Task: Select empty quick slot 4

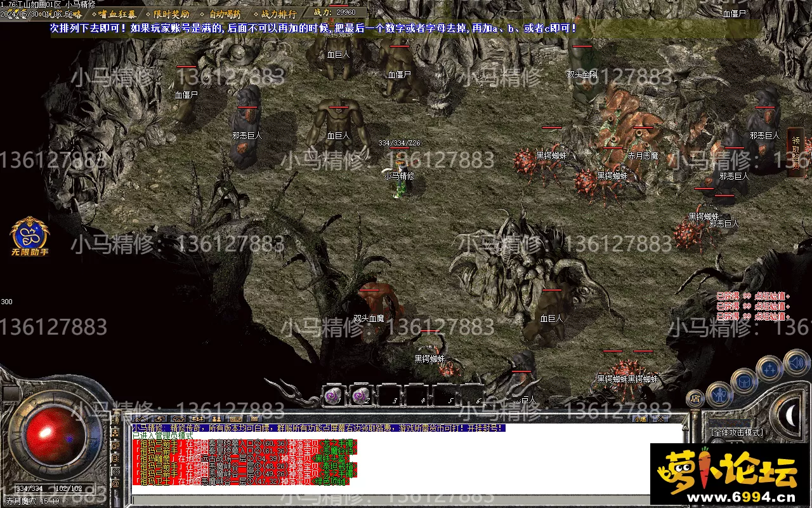Action: pos(417,395)
